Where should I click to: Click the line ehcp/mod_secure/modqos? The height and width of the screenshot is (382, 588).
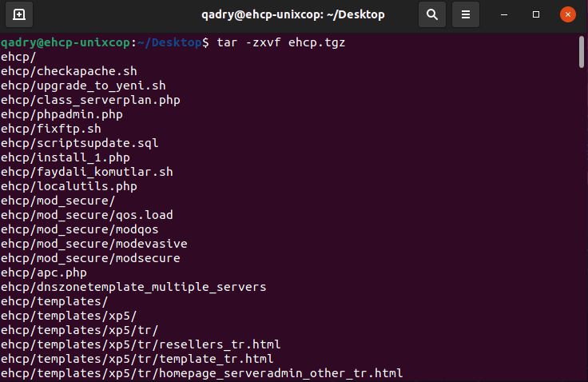click(80, 229)
